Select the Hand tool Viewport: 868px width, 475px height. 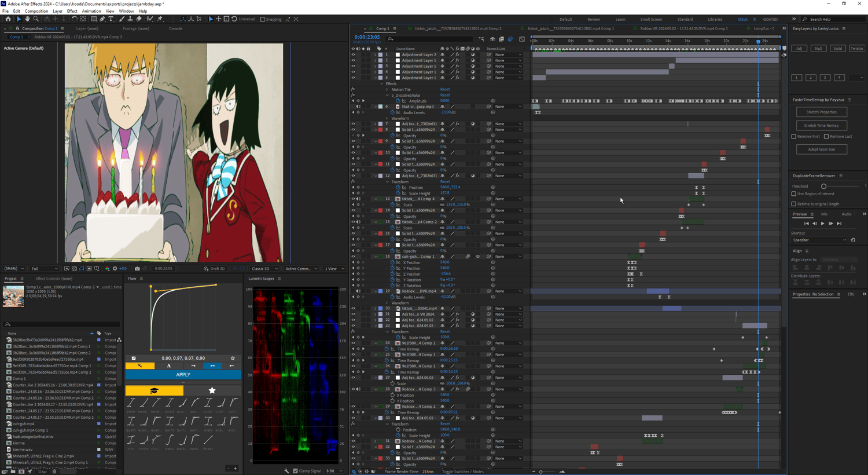click(27, 19)
